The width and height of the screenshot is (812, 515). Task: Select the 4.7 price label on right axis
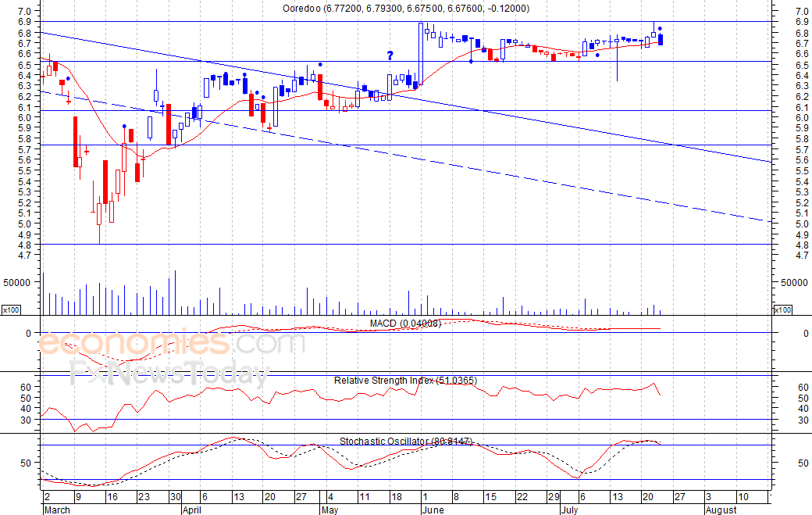[802, 256]
